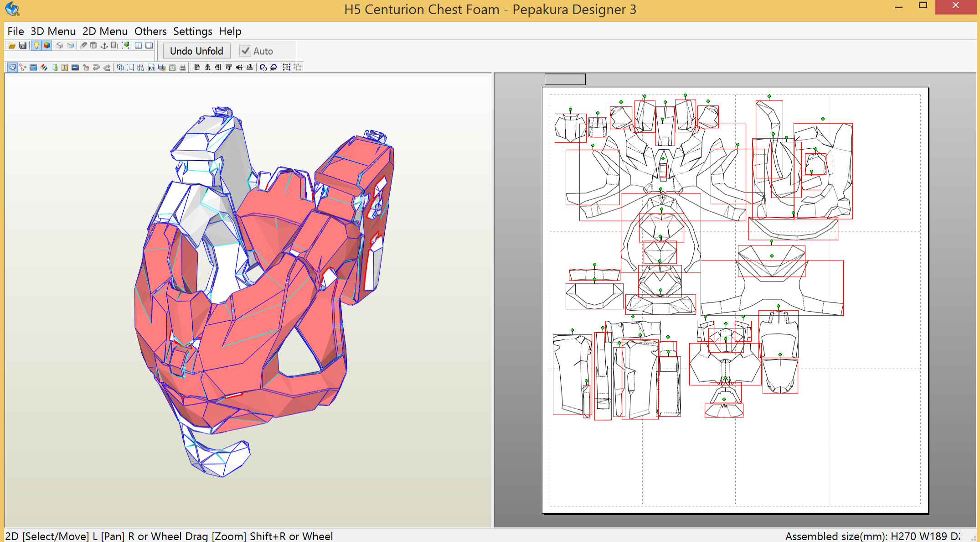
Task: Click the four-squares arrange parts icon
Action: coord(140,68)
